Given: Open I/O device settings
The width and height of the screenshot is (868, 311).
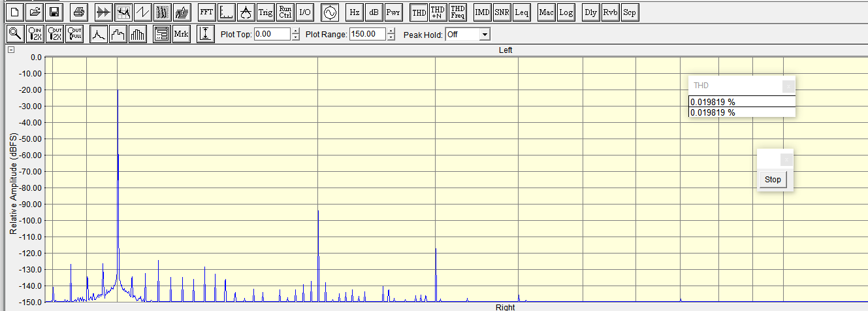Looking at the screenshot, I should coord(305,12).
